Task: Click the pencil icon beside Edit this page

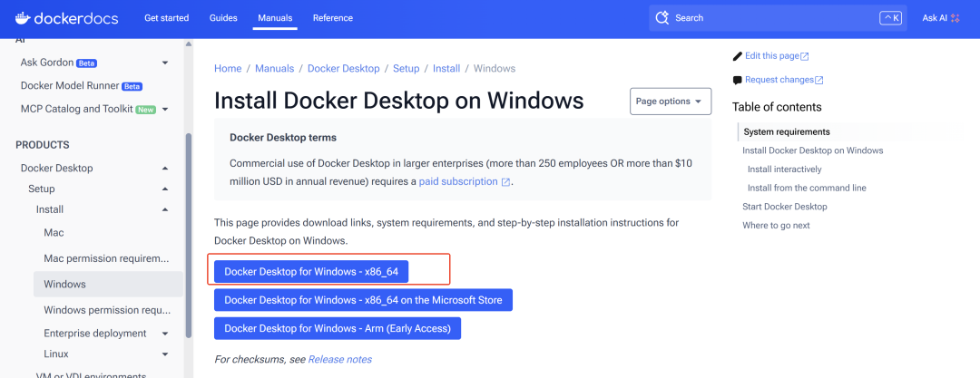Action: click(738, 56)
